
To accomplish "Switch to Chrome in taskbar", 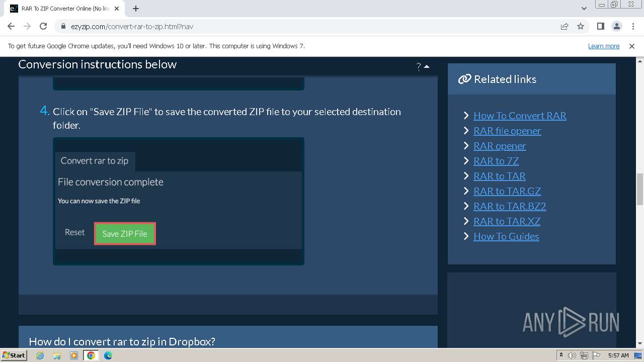I will click(x=91, y=355).
